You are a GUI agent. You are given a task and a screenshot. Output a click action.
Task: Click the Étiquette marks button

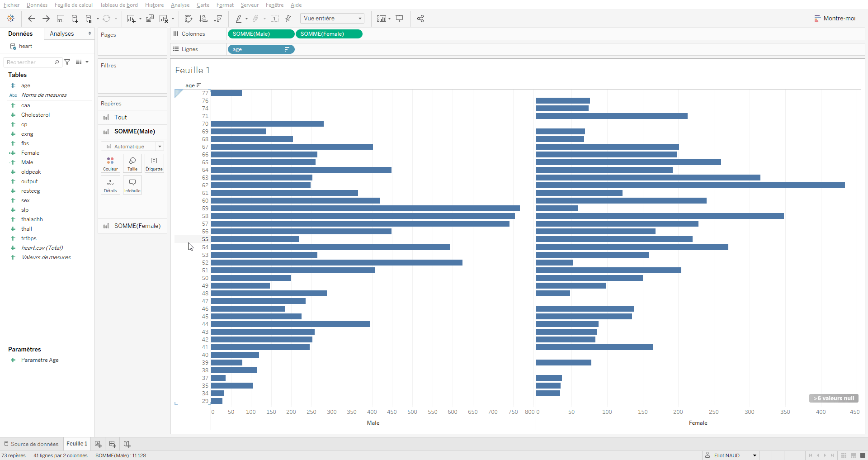pos(154,163)
